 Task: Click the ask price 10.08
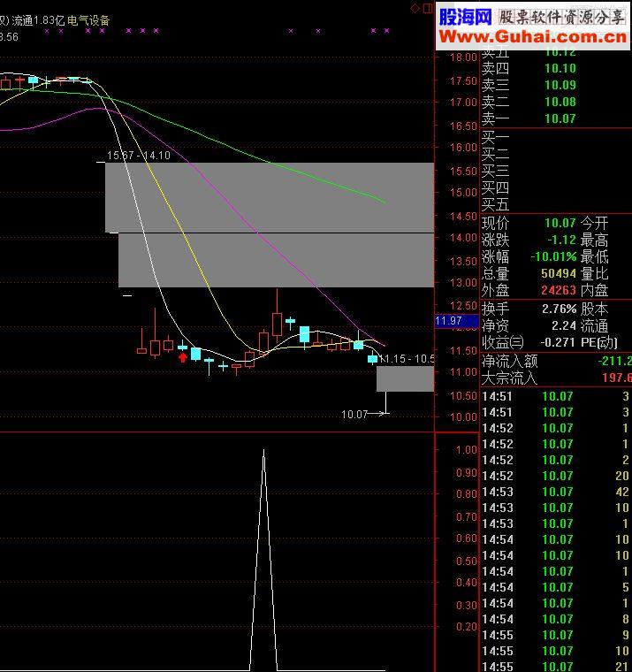tap(560, 102)
